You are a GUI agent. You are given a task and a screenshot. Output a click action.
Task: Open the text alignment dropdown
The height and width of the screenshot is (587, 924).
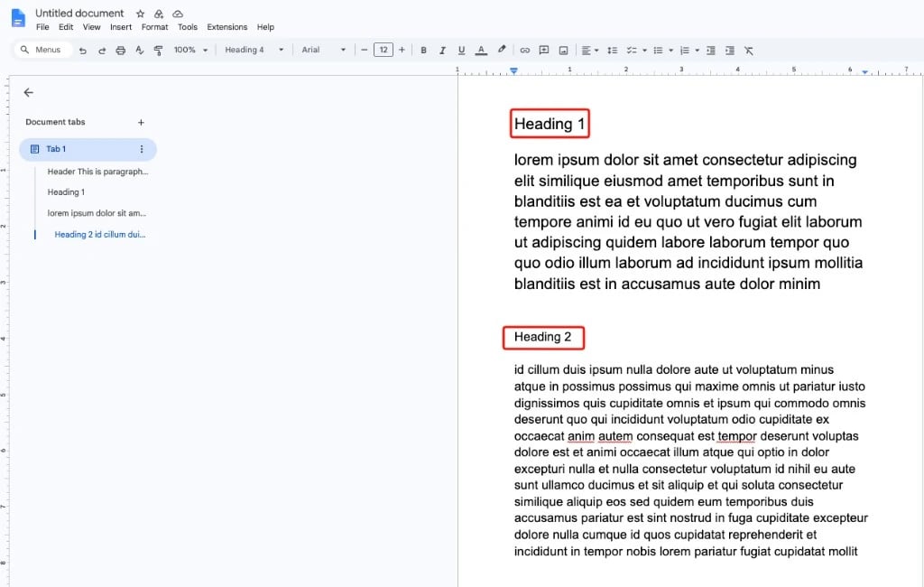(x=590, y=51)
